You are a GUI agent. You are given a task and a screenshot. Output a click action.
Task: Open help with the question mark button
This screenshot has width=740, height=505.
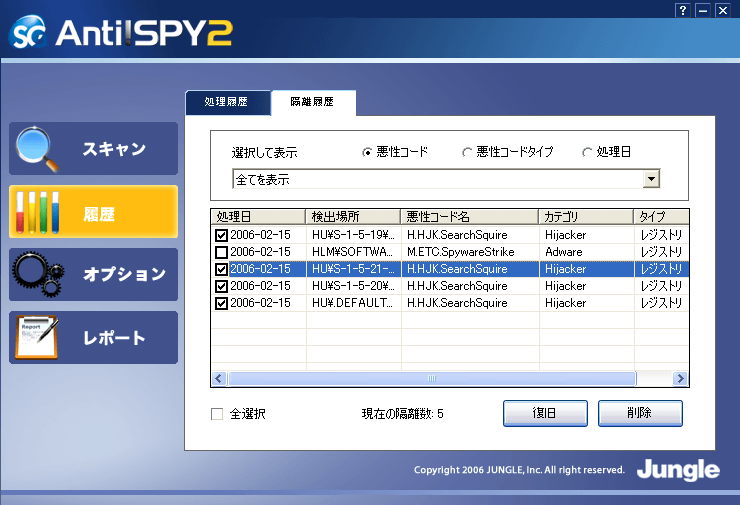[682, 10]
